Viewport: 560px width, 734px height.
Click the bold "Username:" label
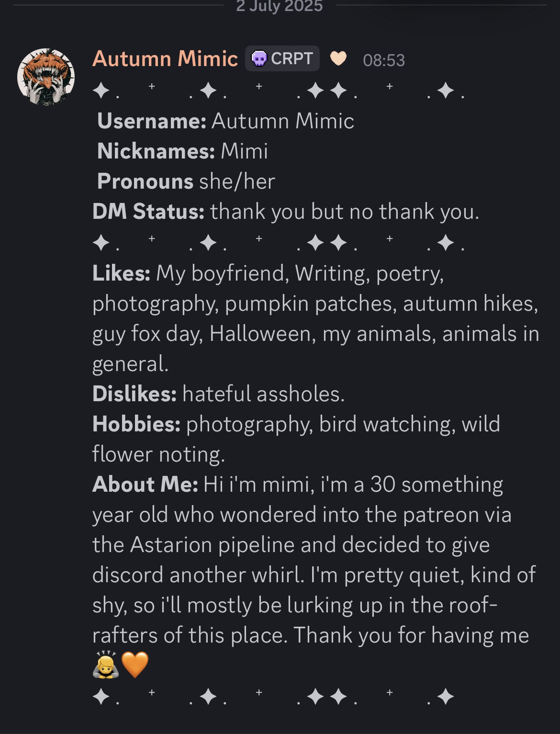coord(151,121)
